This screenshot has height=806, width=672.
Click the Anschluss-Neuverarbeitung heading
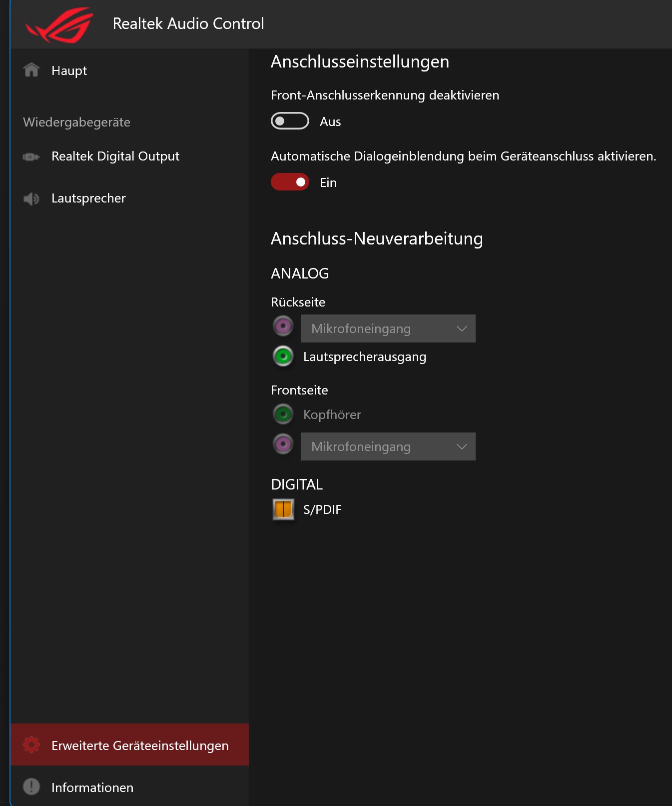[377, 238]
